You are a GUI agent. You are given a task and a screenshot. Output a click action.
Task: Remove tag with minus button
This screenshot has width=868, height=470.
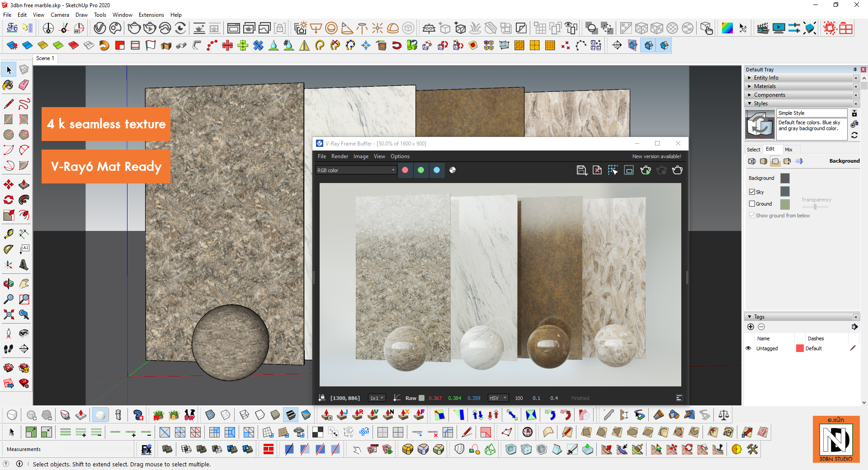(761, 327)
